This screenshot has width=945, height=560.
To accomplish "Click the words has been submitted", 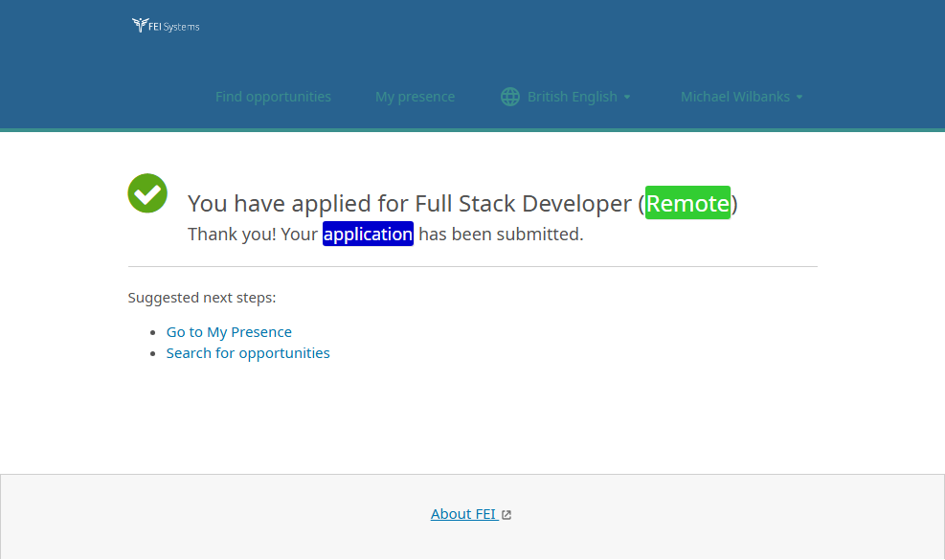I will pyautogui.click(x=501, y=234).
